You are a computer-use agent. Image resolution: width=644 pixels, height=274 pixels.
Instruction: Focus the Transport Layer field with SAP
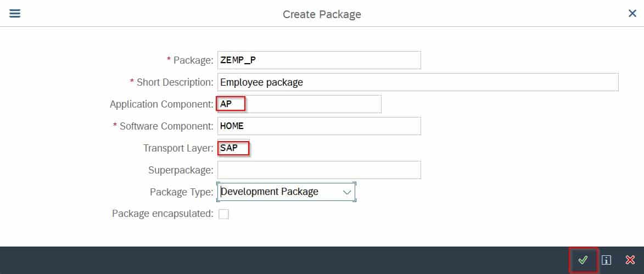pos(319,148)
